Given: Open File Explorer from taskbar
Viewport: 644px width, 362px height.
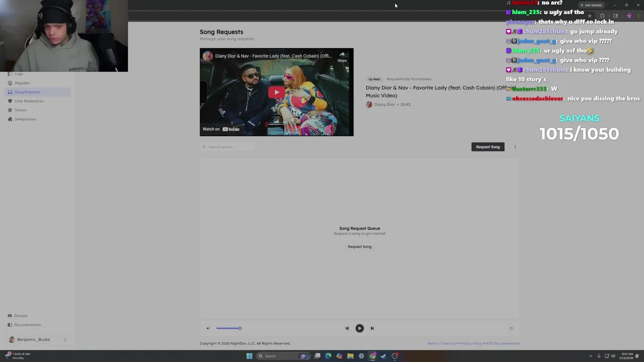Looking at the screenshot, I should tap(350, 356).
